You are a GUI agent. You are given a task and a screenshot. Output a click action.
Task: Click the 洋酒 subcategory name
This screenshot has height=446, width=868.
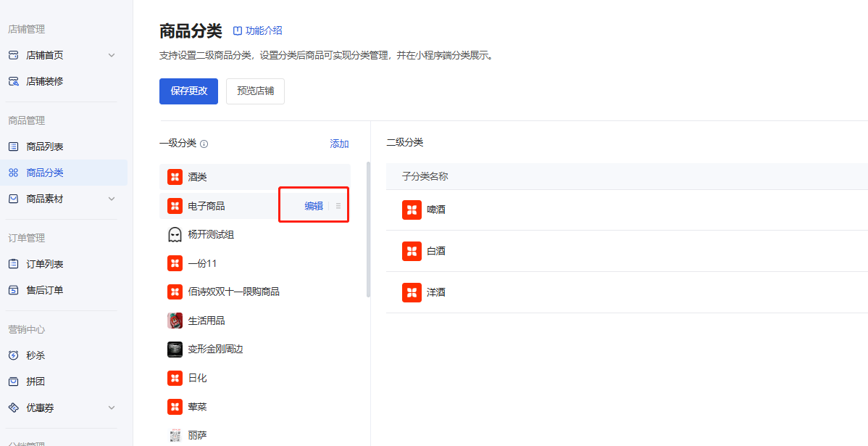[436, 292]
